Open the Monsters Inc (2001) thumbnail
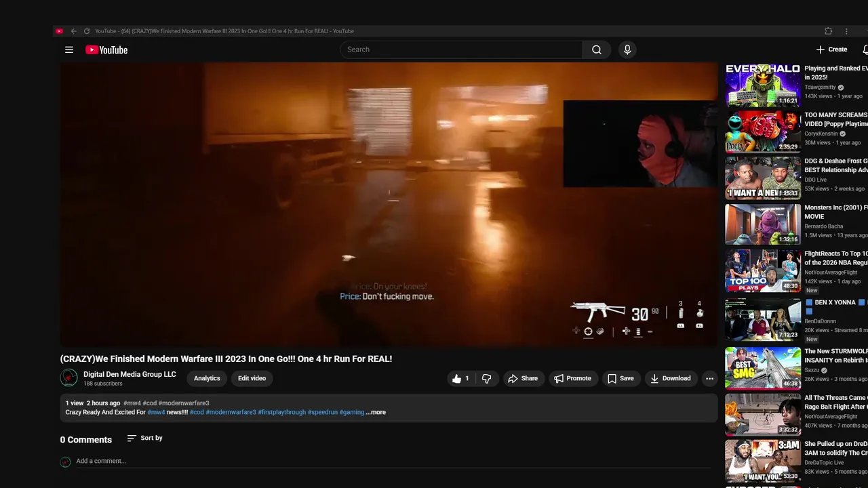This screenshot has width=868, height=488. 763,224
